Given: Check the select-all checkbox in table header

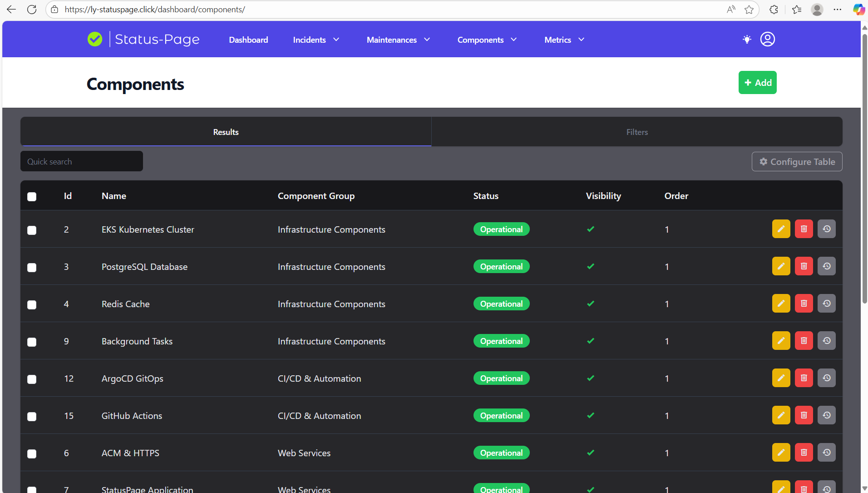Looking at the screenshot, I should [31, 196].
